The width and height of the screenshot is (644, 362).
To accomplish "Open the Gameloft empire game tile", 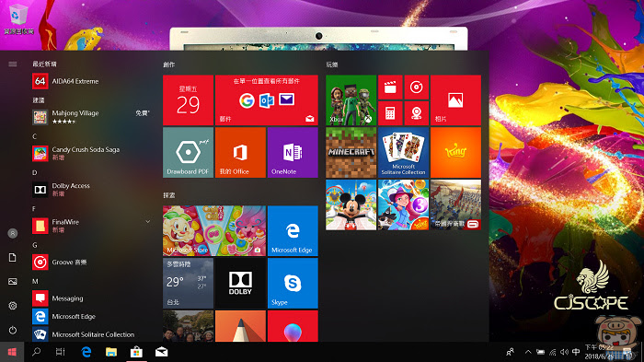I will click(x=455, y=204).
